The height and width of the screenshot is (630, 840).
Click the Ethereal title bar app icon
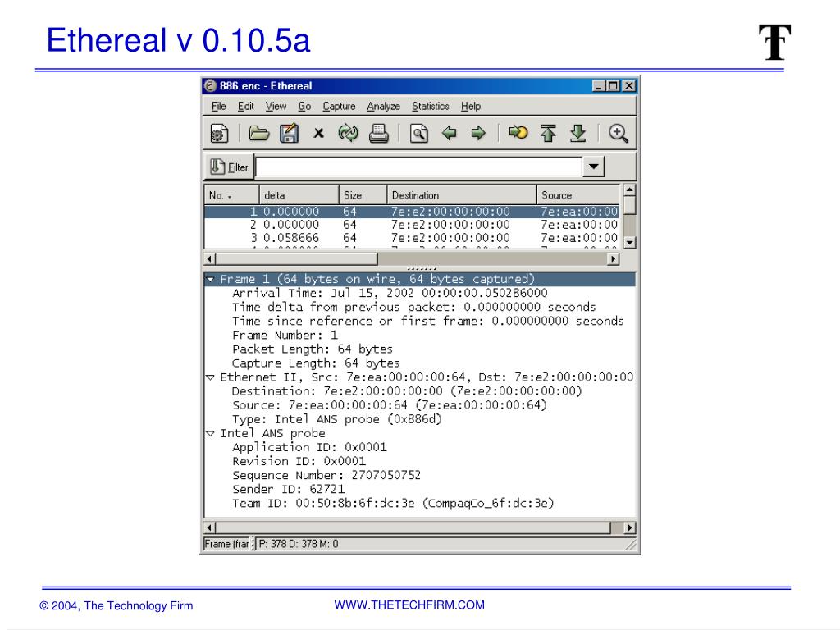(x=211, y=85)
